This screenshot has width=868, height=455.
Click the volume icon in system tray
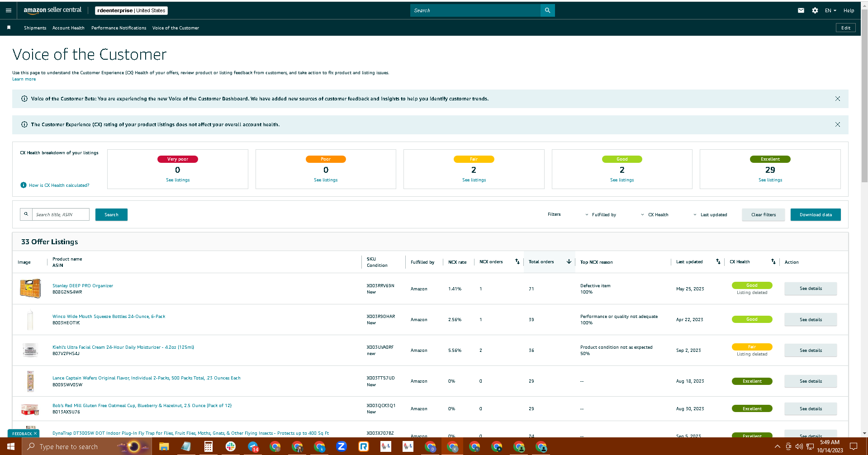click(x=799, y=446)
